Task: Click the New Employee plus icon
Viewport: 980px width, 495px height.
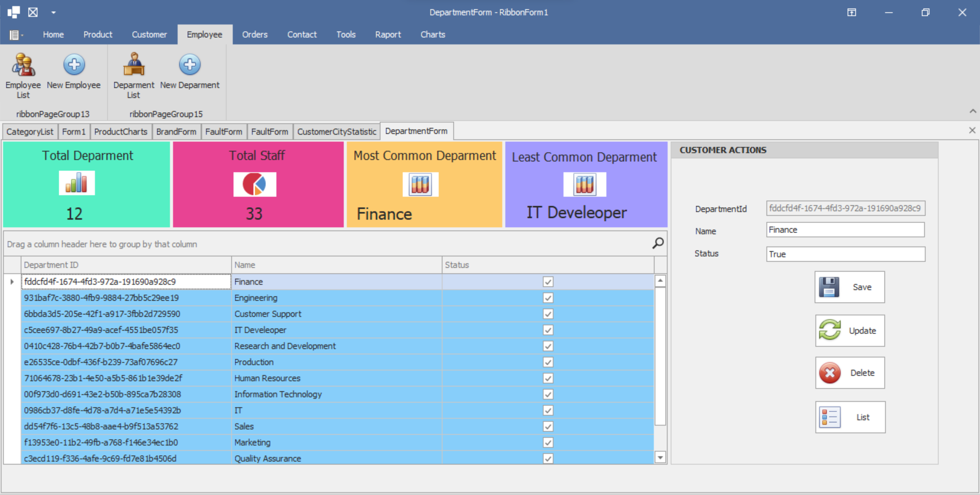Action: (74, 65)
